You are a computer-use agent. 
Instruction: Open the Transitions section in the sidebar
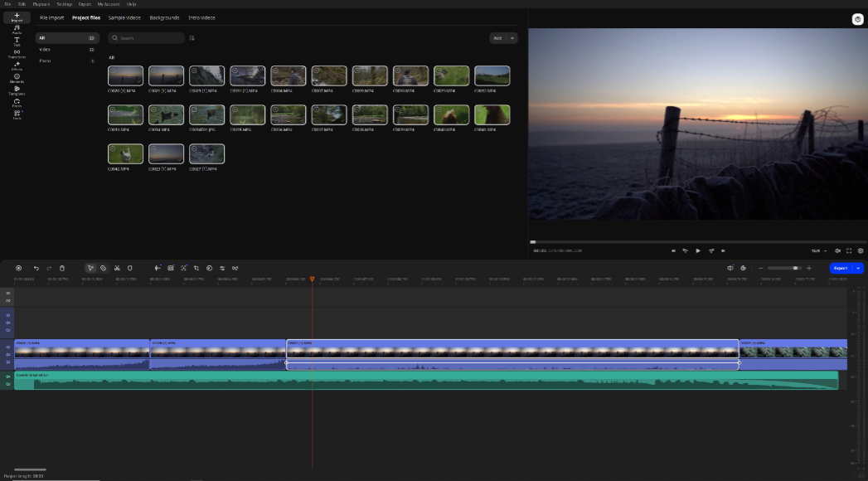point(17,54)
